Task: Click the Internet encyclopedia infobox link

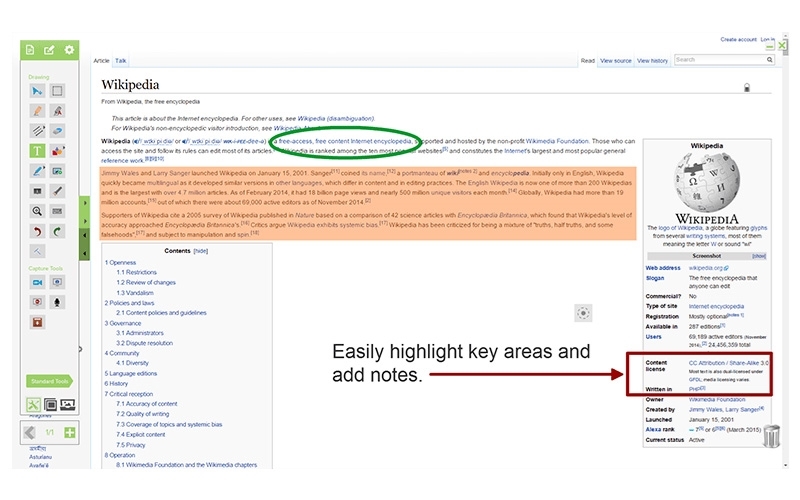Action: (x=716, y=307)
